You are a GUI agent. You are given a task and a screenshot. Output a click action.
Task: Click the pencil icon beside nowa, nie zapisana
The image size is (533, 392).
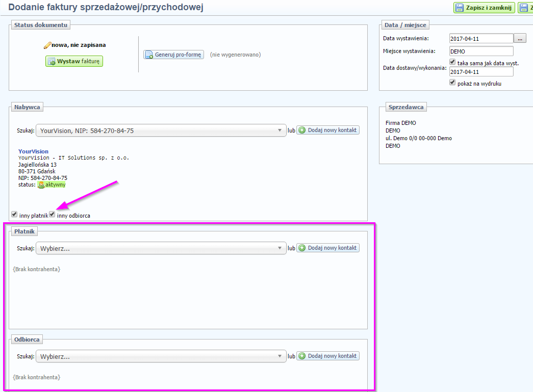coord(47,45)
